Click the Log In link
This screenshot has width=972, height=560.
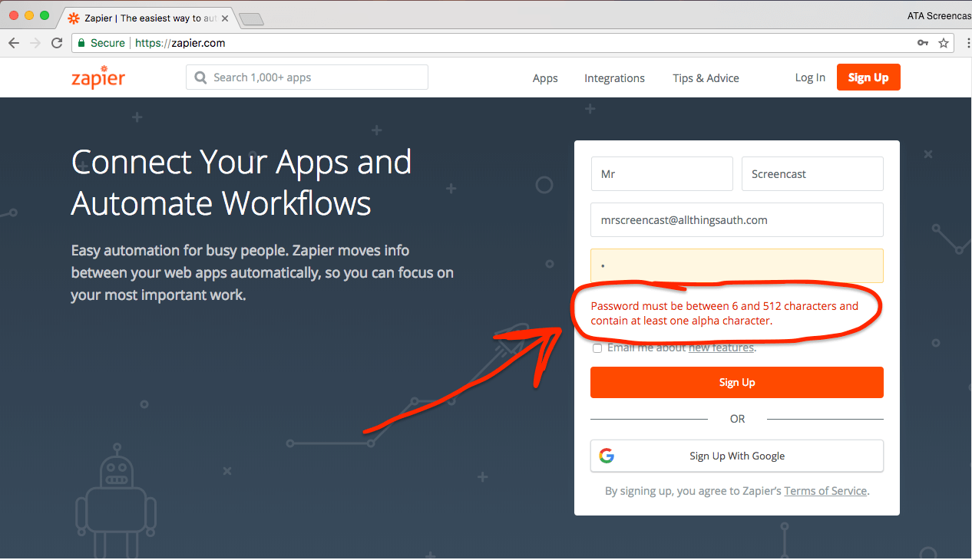pos(810,77)
